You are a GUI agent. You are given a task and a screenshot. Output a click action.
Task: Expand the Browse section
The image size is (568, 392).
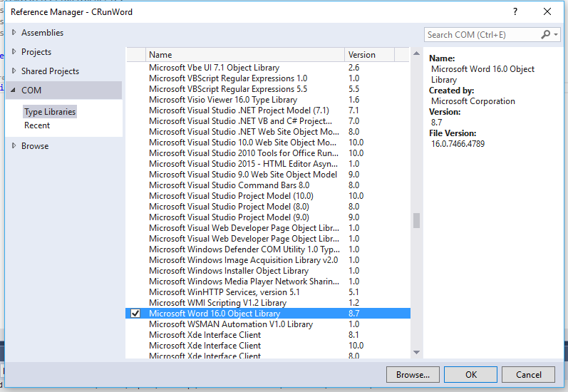point(14,145)
